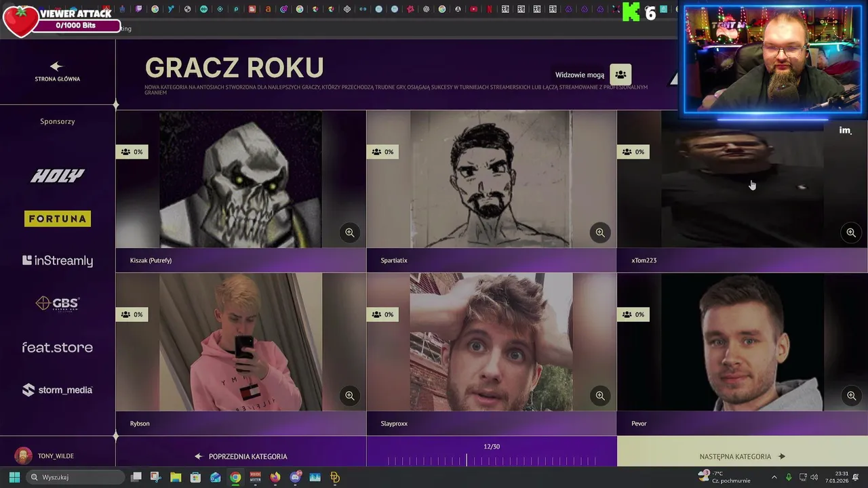Screen dimensions: 868x488
Task: Switch to Chrome in taskbar
Action: click(235, 477)
